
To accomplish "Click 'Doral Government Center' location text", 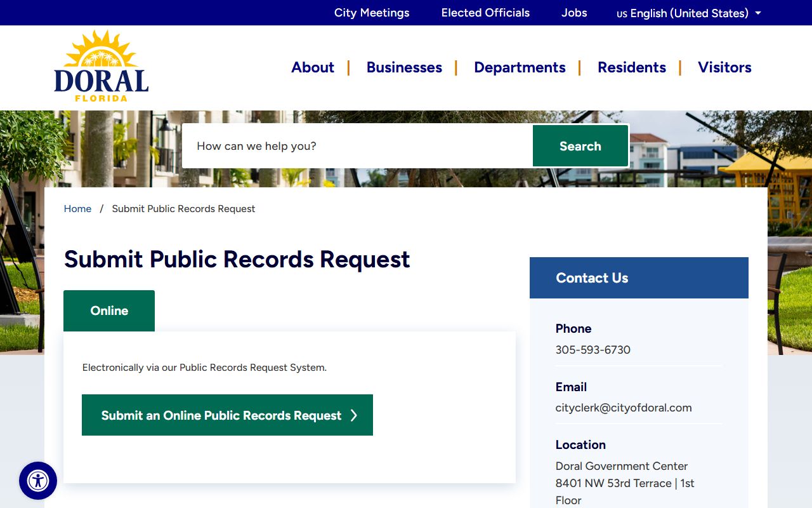I will pos(622,466).
